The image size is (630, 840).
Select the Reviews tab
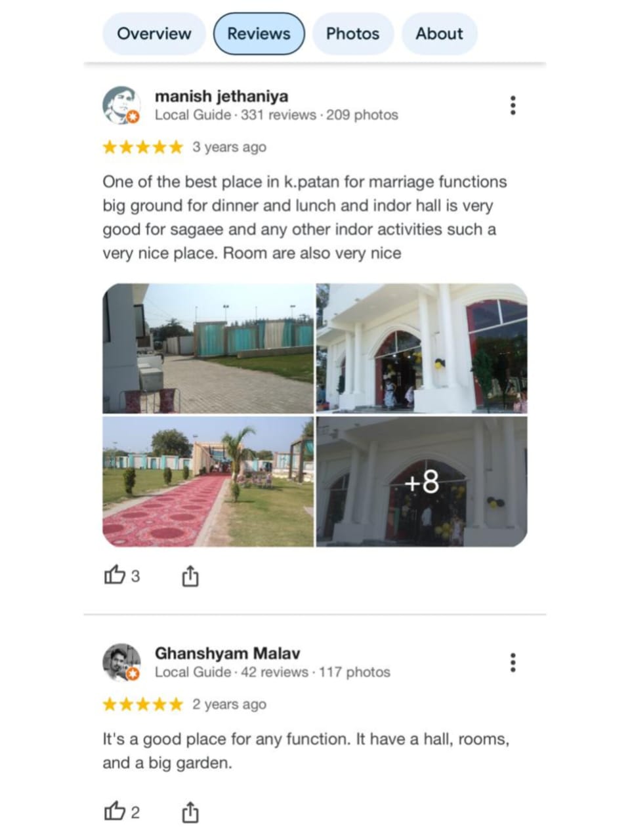coord(259,33)
